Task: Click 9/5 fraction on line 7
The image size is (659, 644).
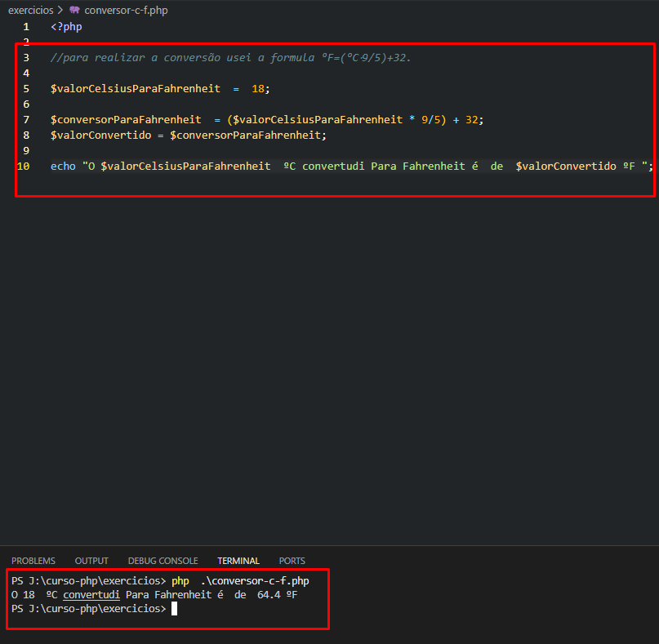Action: (x=431, y=120)
